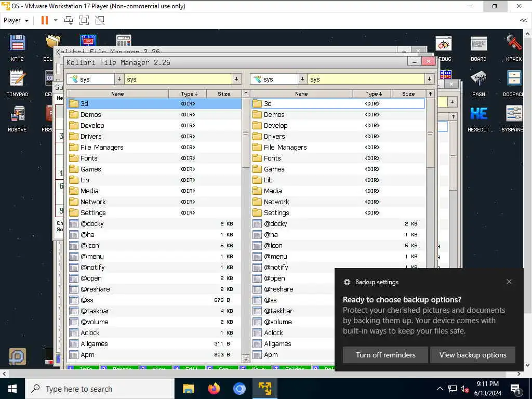Select @icon file in right panel

[338, 245]
